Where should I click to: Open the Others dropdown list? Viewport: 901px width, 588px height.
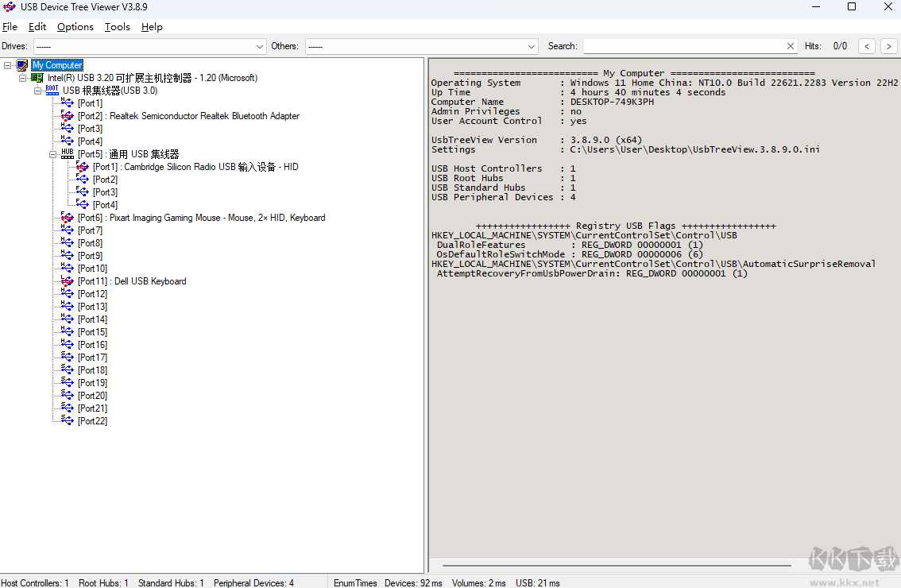531,46
